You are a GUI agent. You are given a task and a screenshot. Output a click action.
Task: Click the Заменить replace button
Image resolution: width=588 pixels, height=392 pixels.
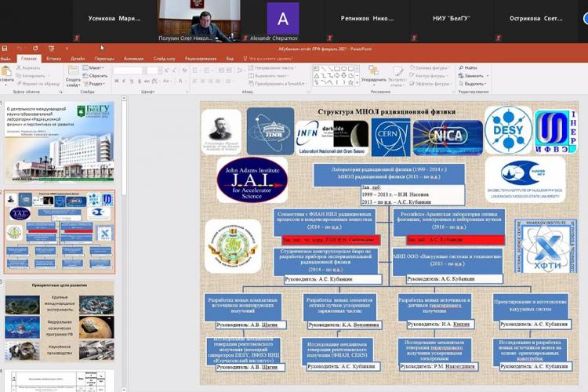473,75
